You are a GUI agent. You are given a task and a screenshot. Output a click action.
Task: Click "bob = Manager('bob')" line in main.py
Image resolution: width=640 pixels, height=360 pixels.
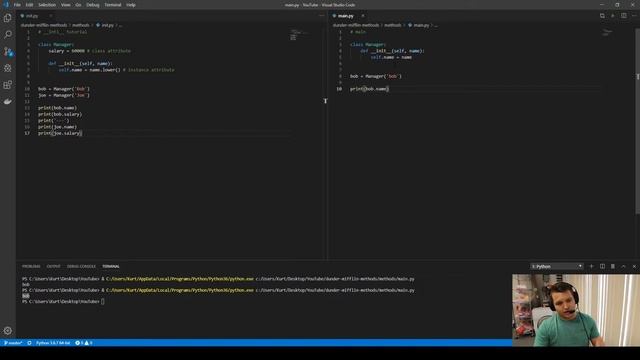[376, 76]
